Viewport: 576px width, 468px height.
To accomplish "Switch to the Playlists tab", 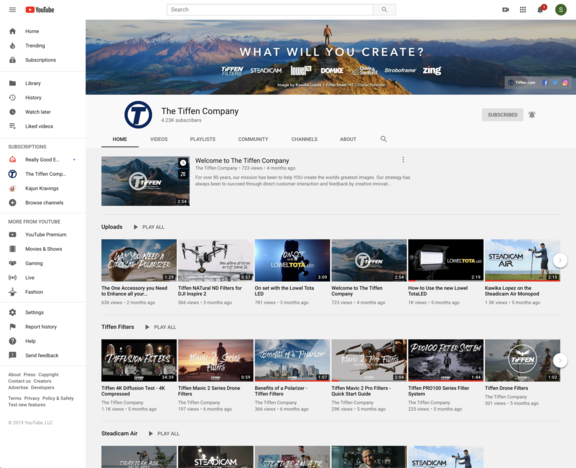I will pos(202,139).
